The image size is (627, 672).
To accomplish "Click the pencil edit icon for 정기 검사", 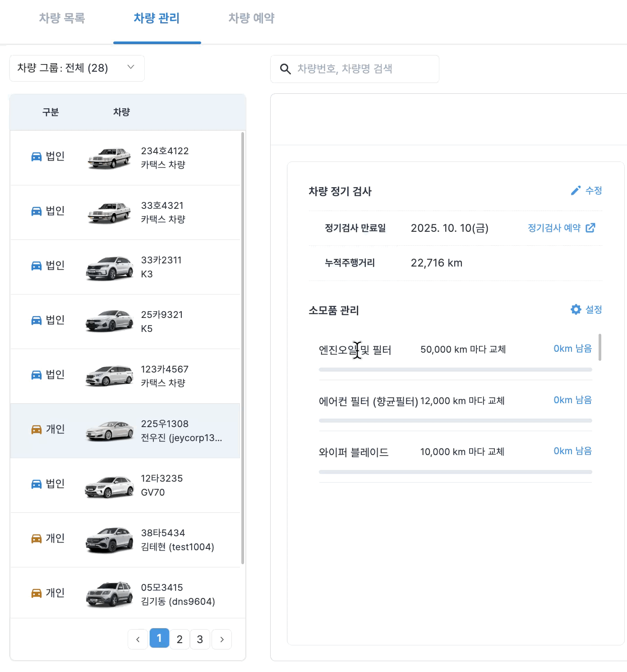I will coord(576,191).
